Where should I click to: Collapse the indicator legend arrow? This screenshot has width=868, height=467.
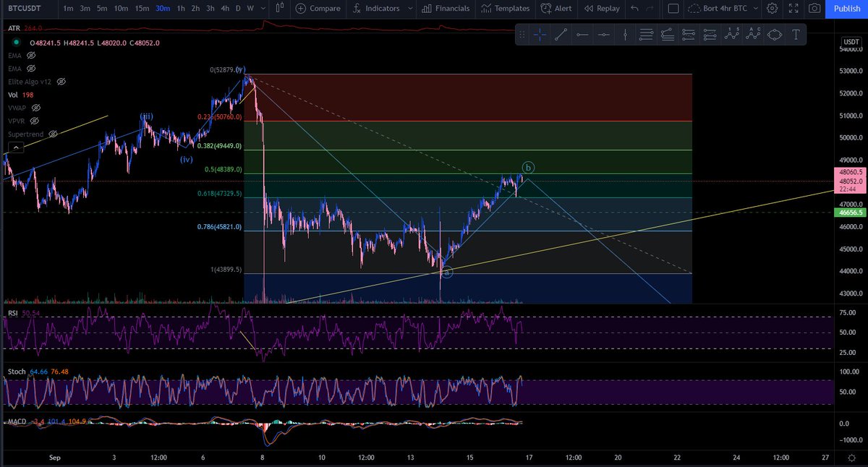tap(15, 147)
